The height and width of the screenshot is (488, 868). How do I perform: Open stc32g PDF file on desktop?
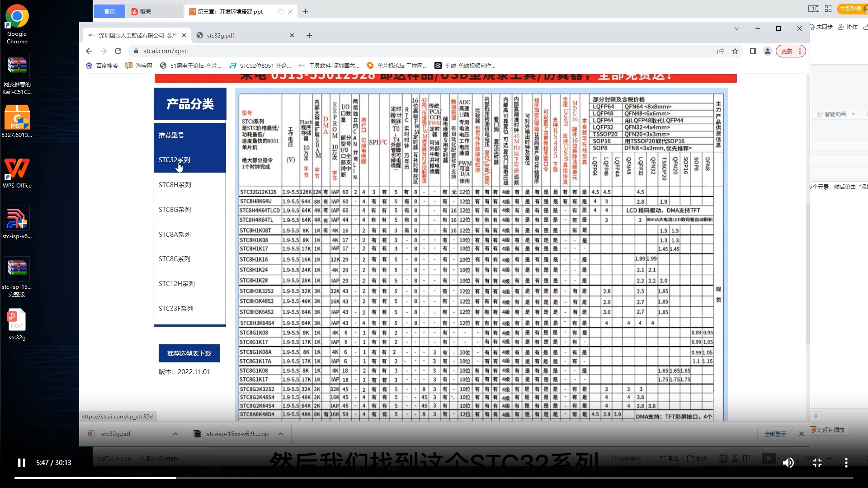17,324
